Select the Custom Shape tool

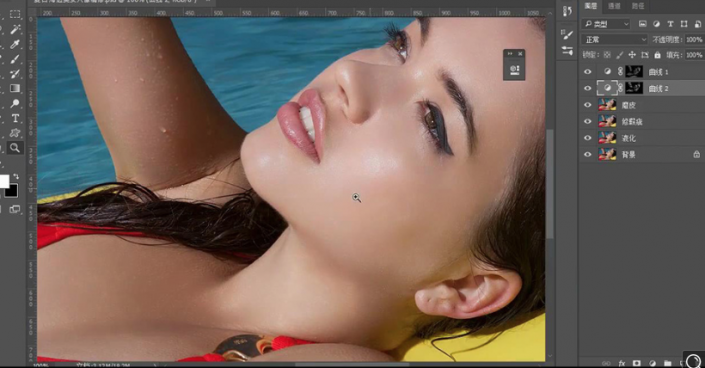pos(15,133)
